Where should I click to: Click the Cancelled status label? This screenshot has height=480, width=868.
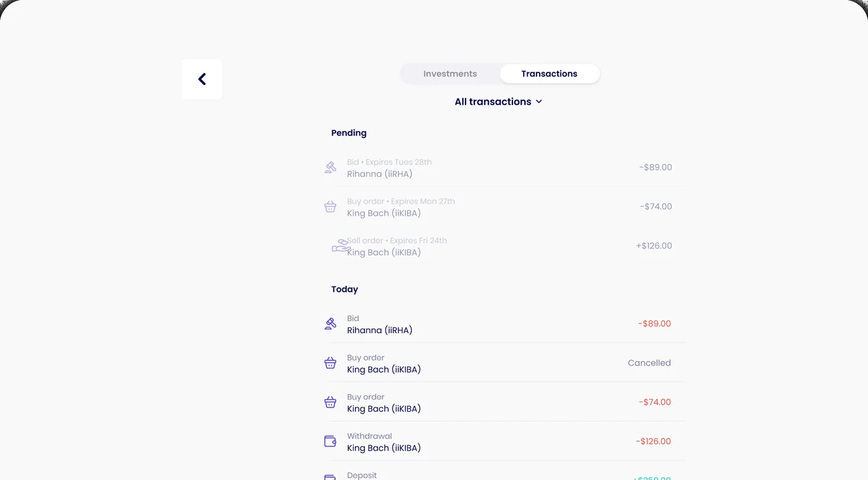tap(649, 363)
